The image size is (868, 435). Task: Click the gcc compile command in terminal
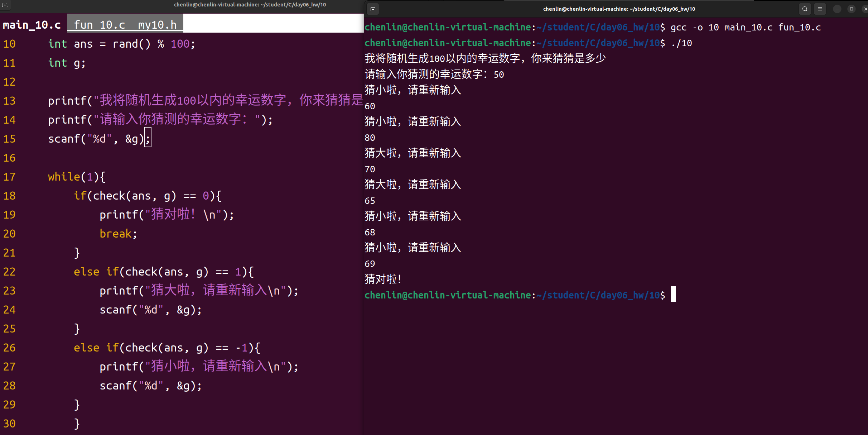[x=746, y=27]
